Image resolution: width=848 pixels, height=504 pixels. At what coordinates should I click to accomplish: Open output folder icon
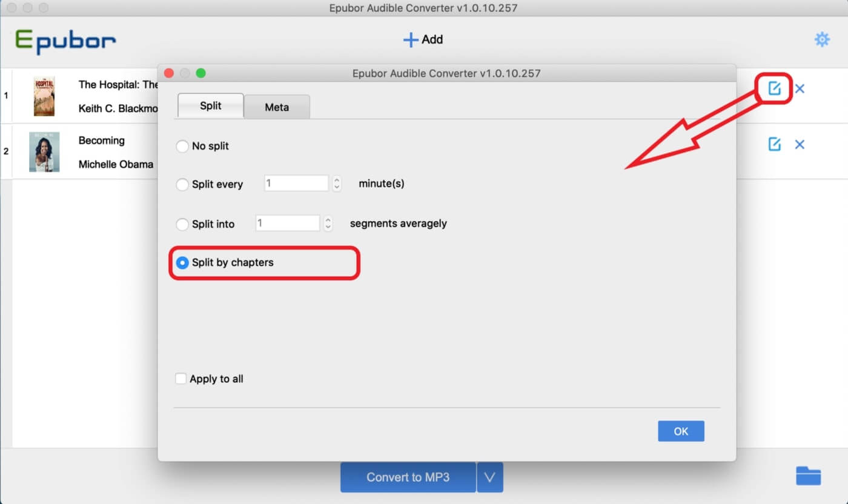[x=808, y=476]
